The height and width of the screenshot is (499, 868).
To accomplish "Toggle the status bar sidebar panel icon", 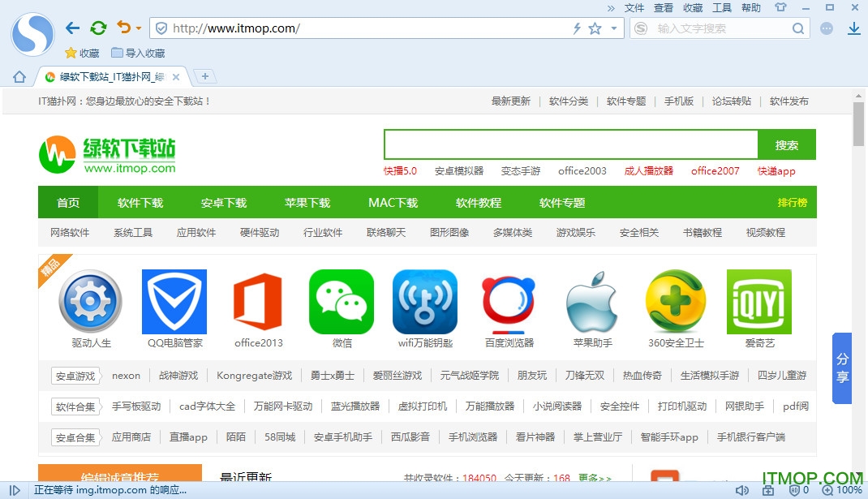I will coord(15,490).
